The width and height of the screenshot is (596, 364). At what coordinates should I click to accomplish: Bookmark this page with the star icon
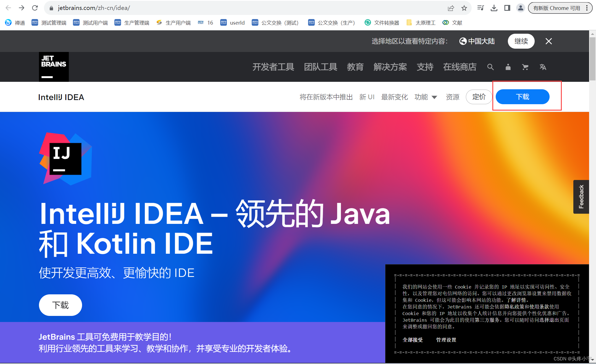tap(464, 8)
